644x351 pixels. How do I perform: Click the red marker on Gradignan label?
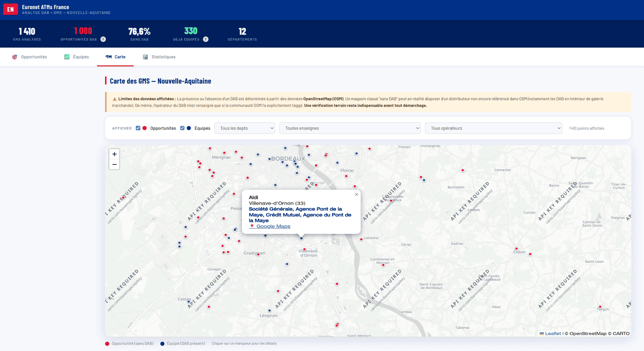tap(258, 254)
